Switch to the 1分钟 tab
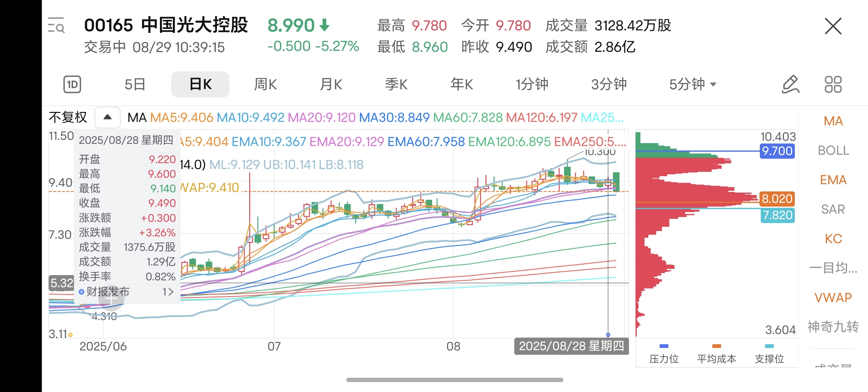This screenshot has width=868, height=392. (x=532, y=84)
